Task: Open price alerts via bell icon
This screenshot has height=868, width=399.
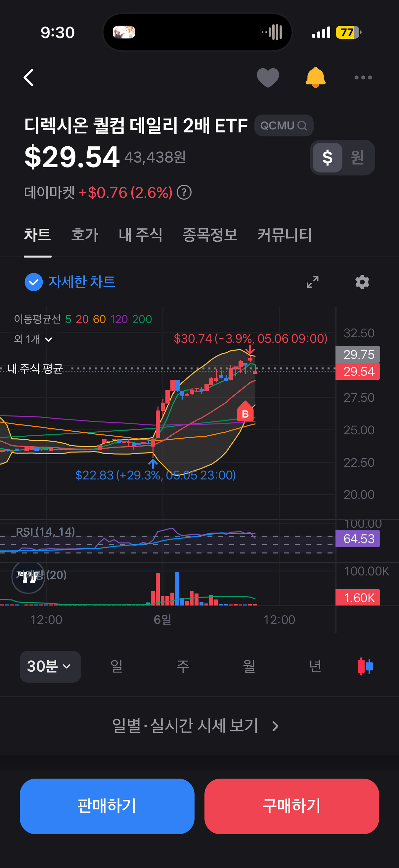Action: tap(315, 77)
